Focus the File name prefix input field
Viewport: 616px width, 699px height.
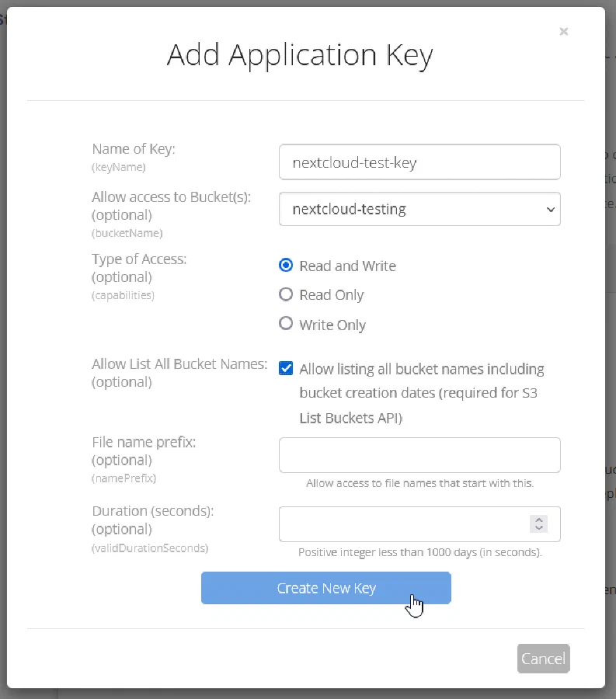pyautogui.click(x=419, y=454)
